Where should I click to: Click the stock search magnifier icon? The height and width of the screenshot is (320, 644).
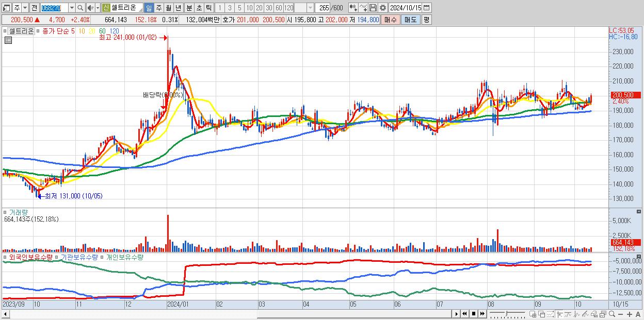pyautogui.click(x=80, y=8)
